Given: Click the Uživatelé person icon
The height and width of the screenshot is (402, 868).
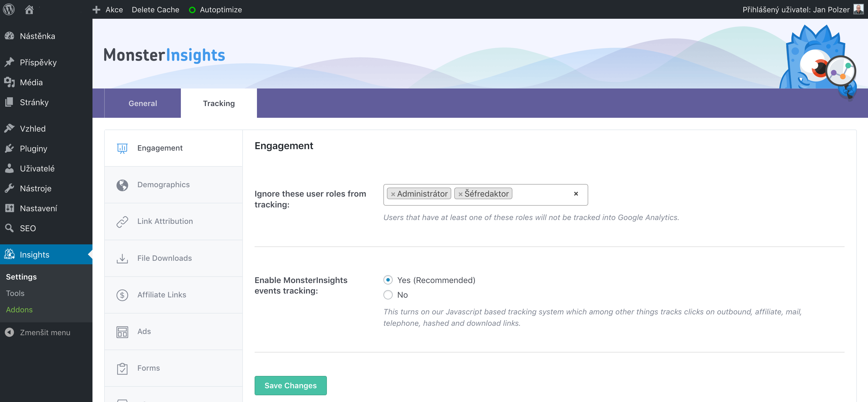Looking at the screenshot, I should pyautogui.click(x=9, y=168).
